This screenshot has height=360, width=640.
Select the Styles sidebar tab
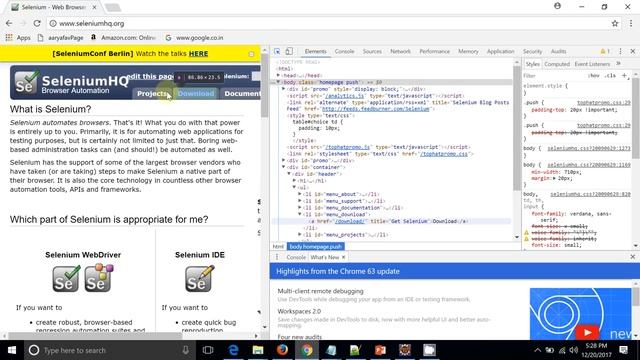tap(532, 64)
